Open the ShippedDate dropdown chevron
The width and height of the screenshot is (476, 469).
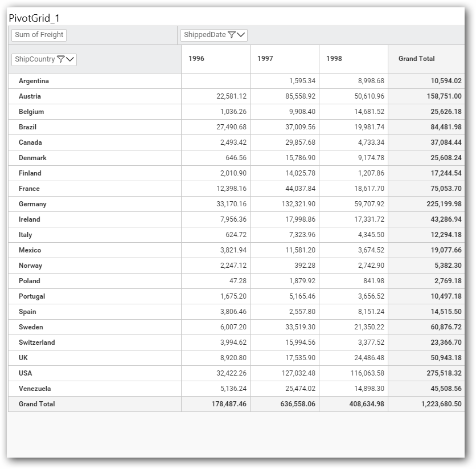[x=241, y=35]
